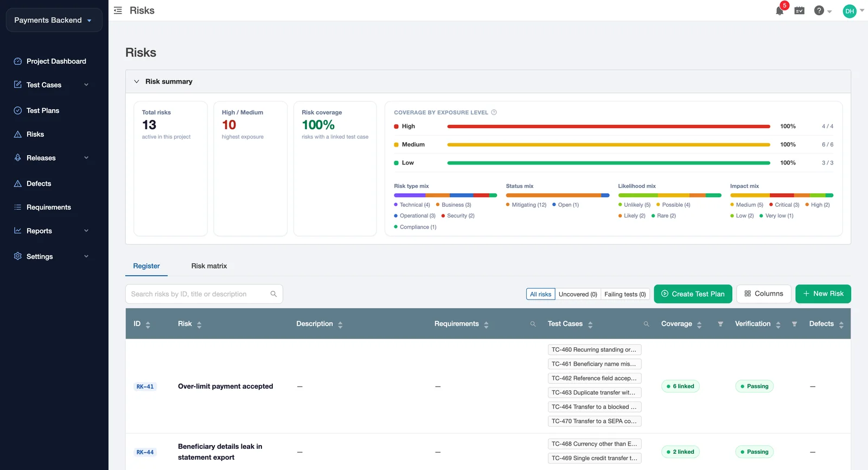The height and width of the screenshot is (470, 868).
Task: Open Defects in the sidebar
Action: tap(39, 183)
